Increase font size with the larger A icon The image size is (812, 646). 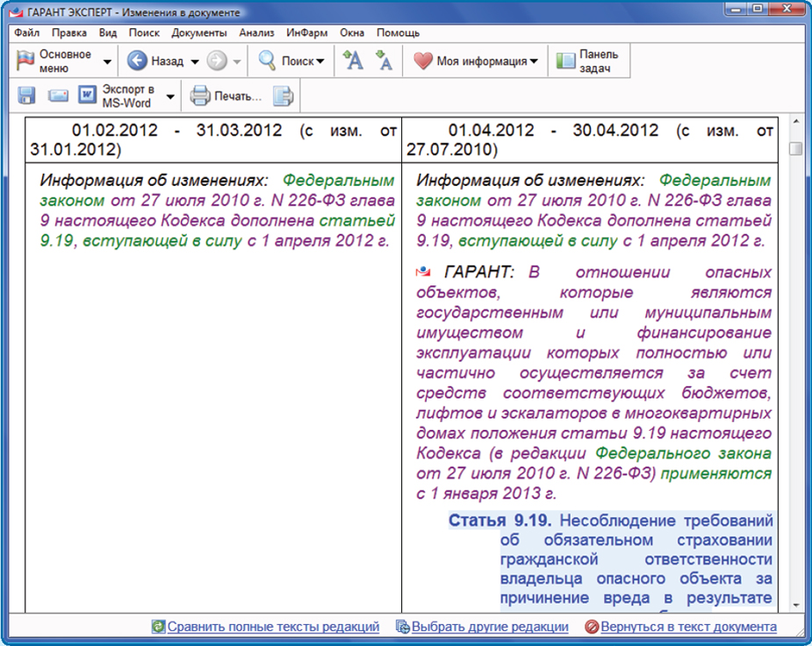tap(353, 61)
